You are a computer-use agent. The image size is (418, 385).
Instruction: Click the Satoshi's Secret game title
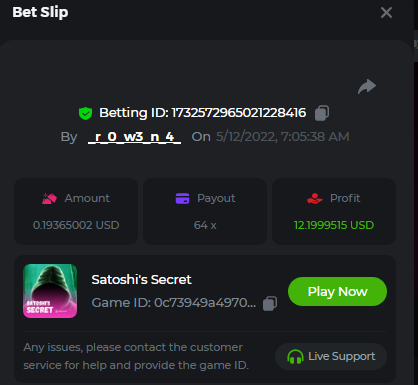pyautogui.click(x=141, y=280)
